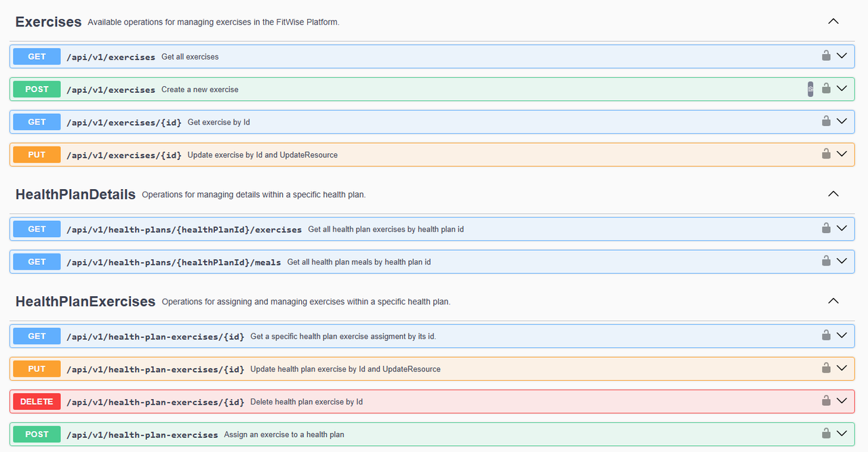Expand chevron on GET all exercises operation
This screenshot has height=452, width=868.
(x=842, y=56)
